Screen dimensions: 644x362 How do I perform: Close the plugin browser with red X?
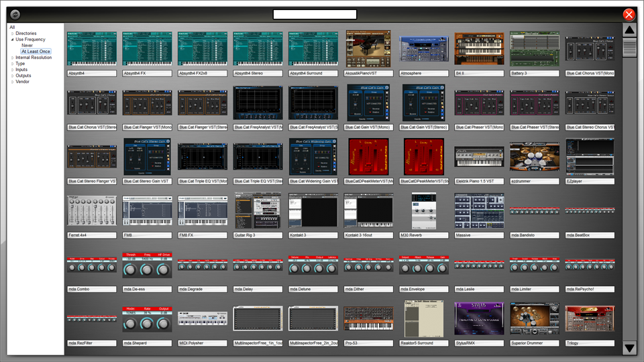point(629,14)
